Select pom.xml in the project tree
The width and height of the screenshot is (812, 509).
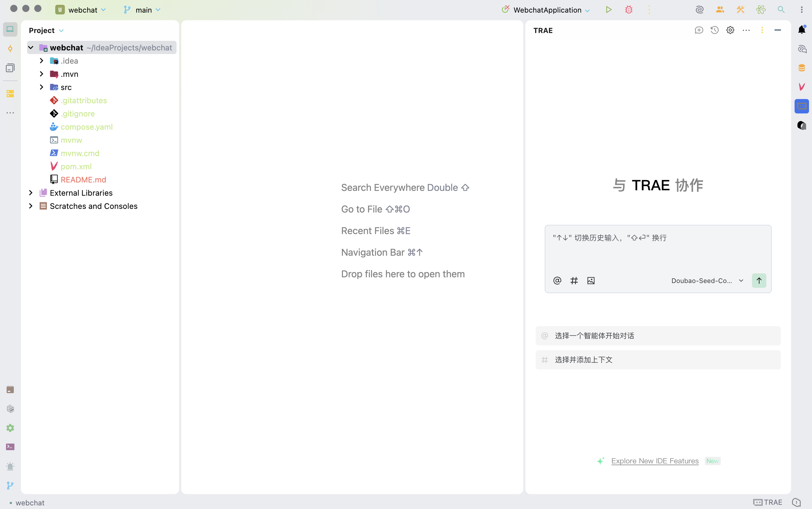[x=76, y=166]
